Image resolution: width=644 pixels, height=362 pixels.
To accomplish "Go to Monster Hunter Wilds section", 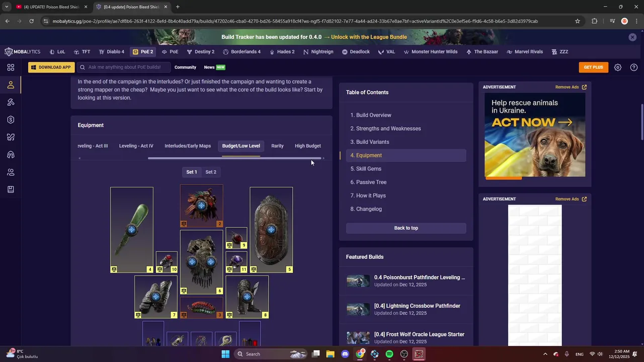I will pos(431,52).
